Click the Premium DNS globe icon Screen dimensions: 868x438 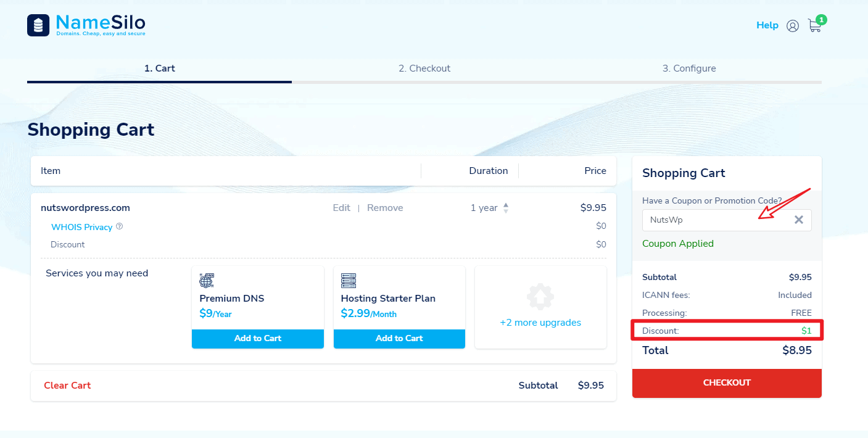(207, 281)
